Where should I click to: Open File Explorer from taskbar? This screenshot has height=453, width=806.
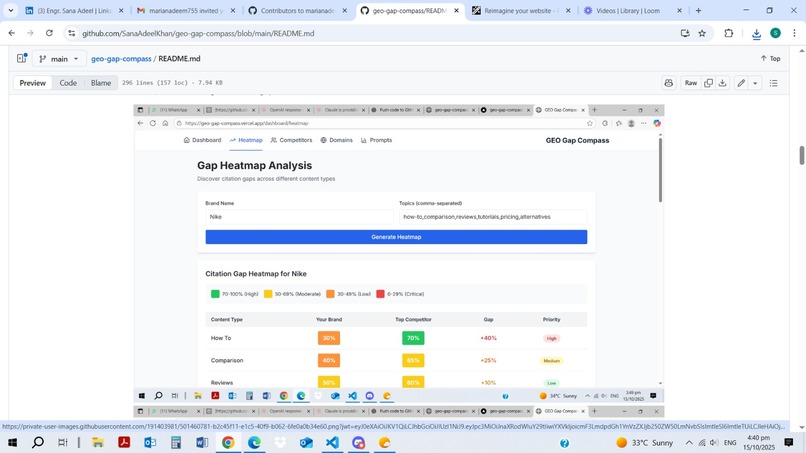(x=98, y=443)
